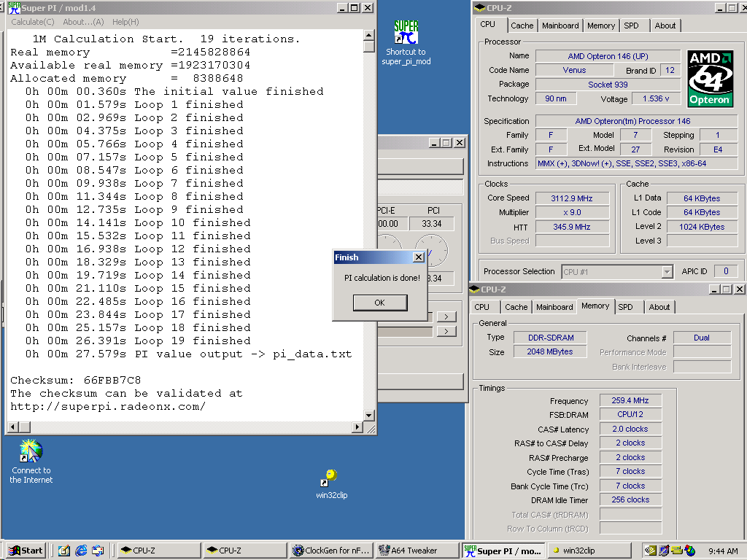Open the About...(A) menu in Super PI
This screenshot has height=560, width=747.
[83, 22]
